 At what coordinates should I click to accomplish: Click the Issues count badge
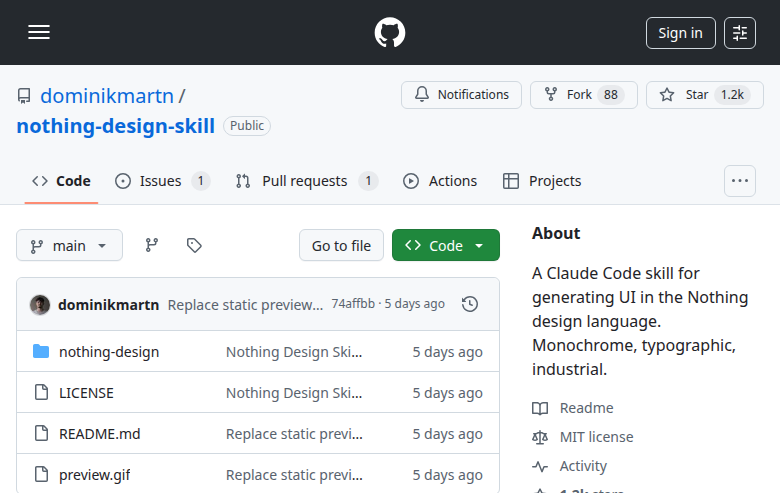point(200,181)
